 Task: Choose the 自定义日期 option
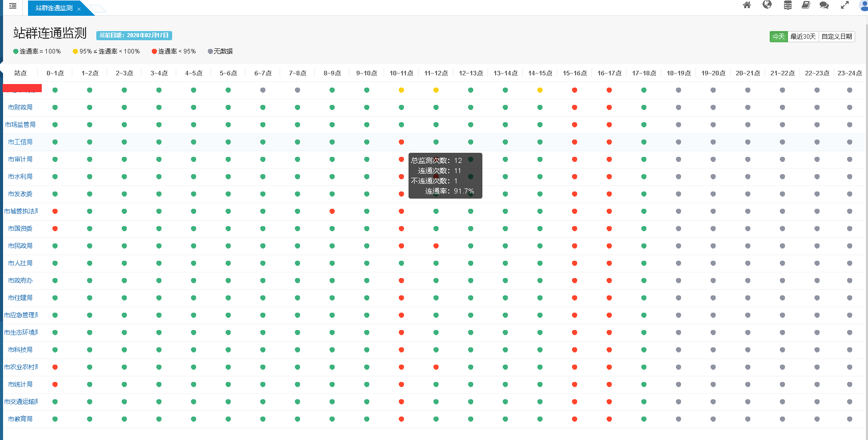[836, 37]
